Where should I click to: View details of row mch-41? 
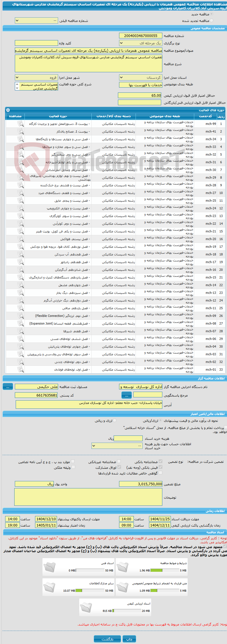click(21, 131)
